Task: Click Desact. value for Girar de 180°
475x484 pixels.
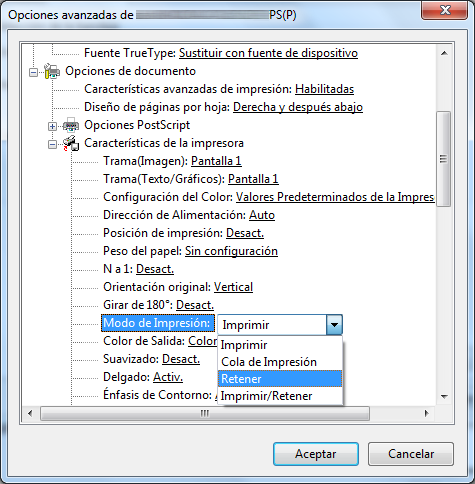Action: tap(195, 305)
